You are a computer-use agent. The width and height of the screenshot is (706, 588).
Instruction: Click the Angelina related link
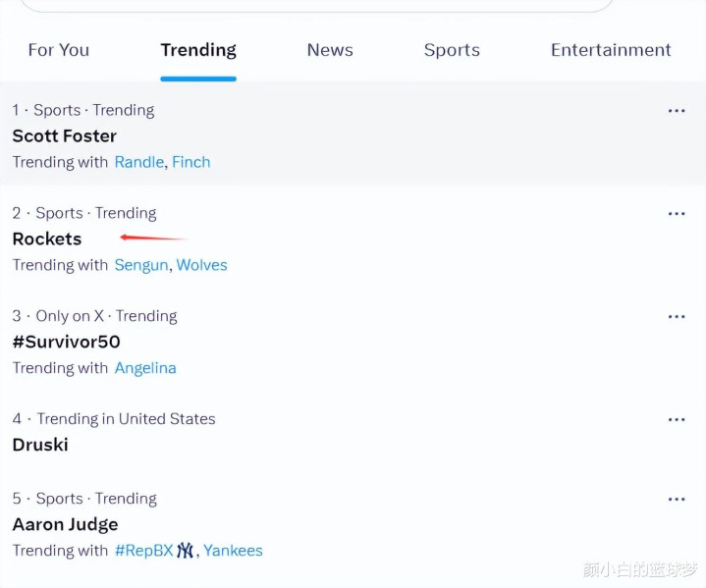click(x=145, y=368)
